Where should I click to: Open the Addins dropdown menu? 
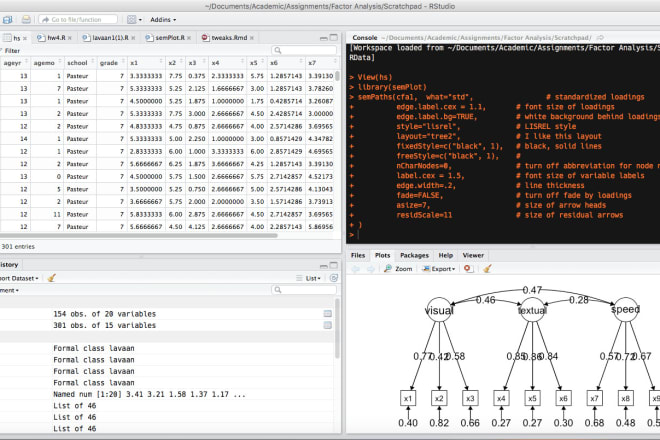point(163,19)
